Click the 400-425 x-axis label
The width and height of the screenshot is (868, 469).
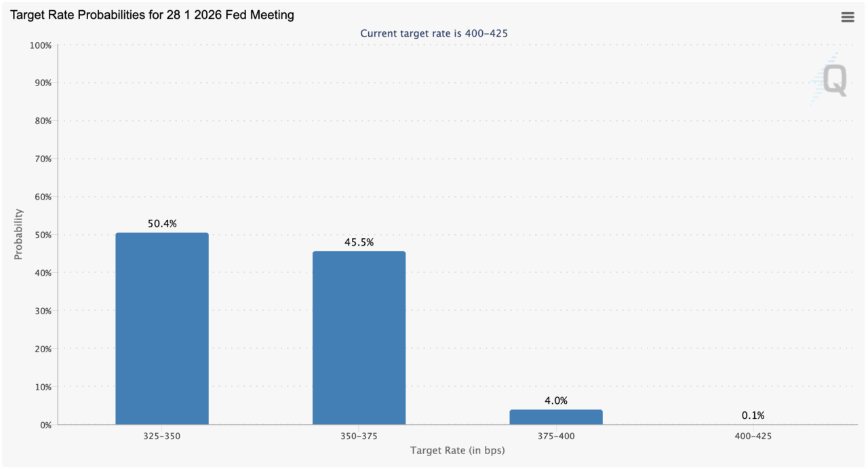(x=753, y=436)
